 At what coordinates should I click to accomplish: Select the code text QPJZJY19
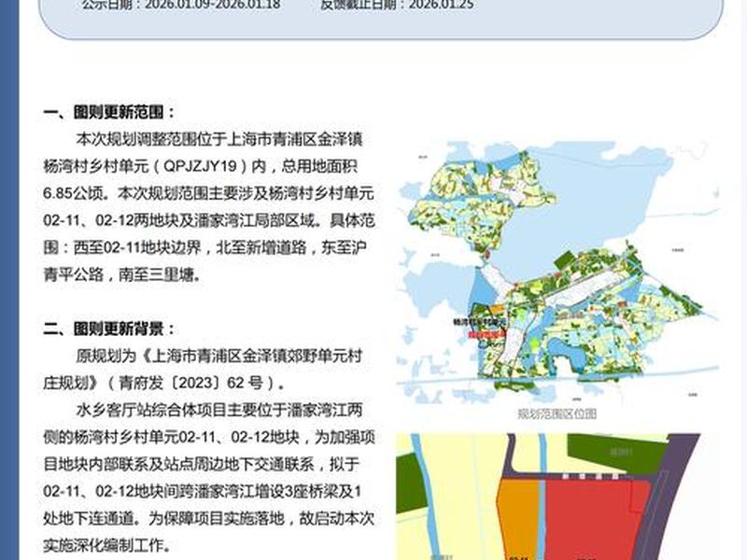[200, 166]
